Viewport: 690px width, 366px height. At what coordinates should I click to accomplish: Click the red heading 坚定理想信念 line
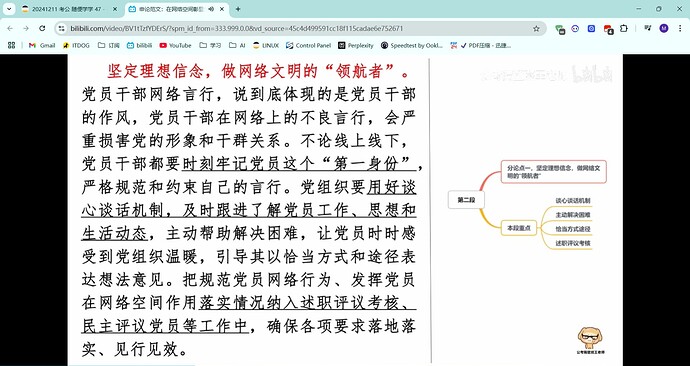260,71
